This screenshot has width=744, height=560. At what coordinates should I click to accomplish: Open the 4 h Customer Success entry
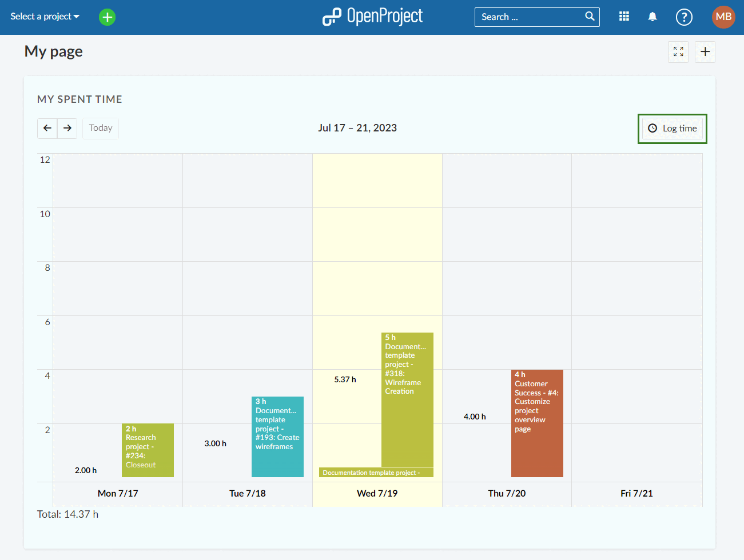[x=537, y=423]
